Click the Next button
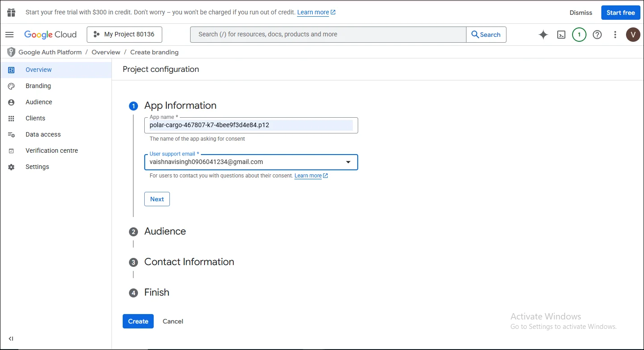Viewport: 644px width, 350px height. pyautogui.click(x=157, y=199)
